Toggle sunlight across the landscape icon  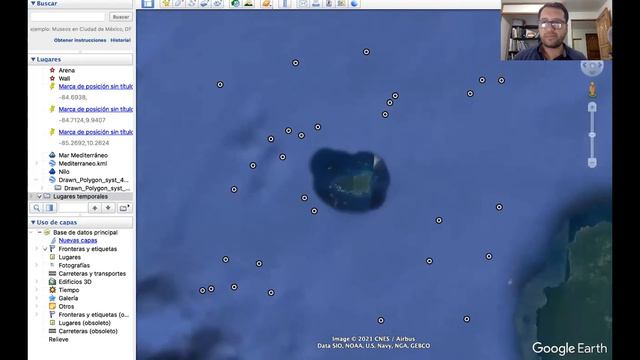(x=248, y=3)
